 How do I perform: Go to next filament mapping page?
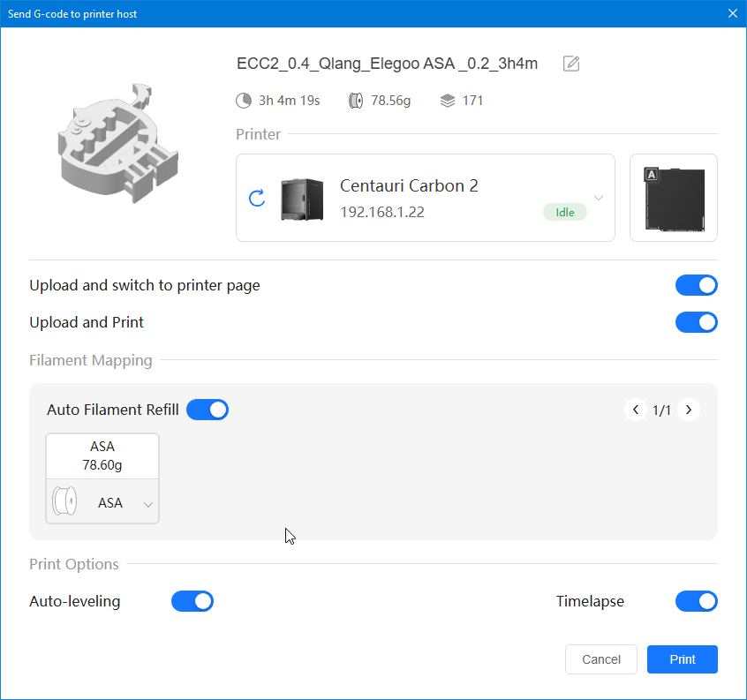(689, 410)
